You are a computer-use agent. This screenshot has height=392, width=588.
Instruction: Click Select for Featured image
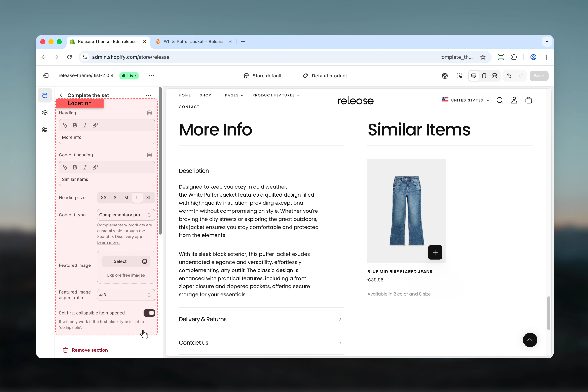120,261
